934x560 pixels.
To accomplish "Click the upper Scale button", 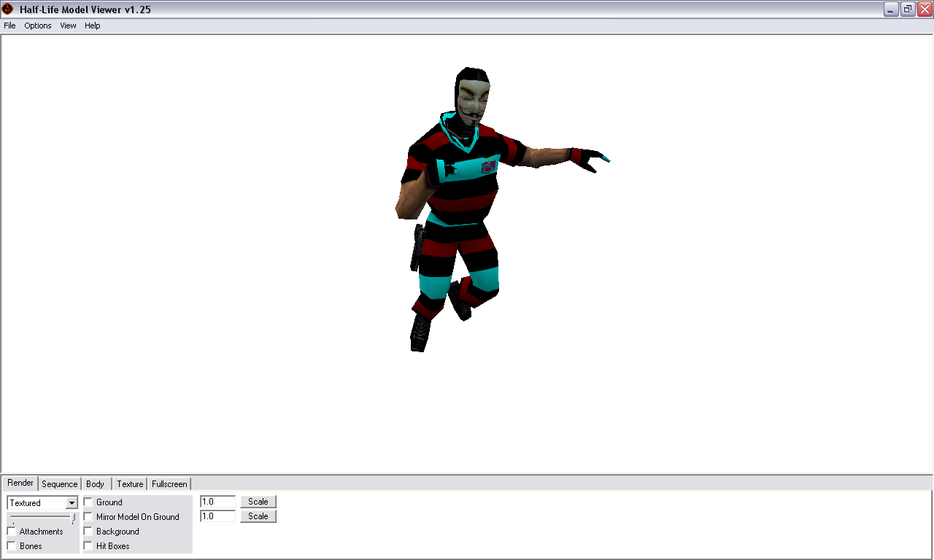I will click(x=258, y=502).
